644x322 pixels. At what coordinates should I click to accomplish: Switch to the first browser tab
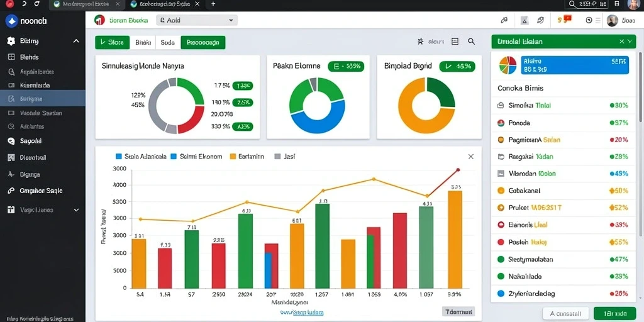87,4
